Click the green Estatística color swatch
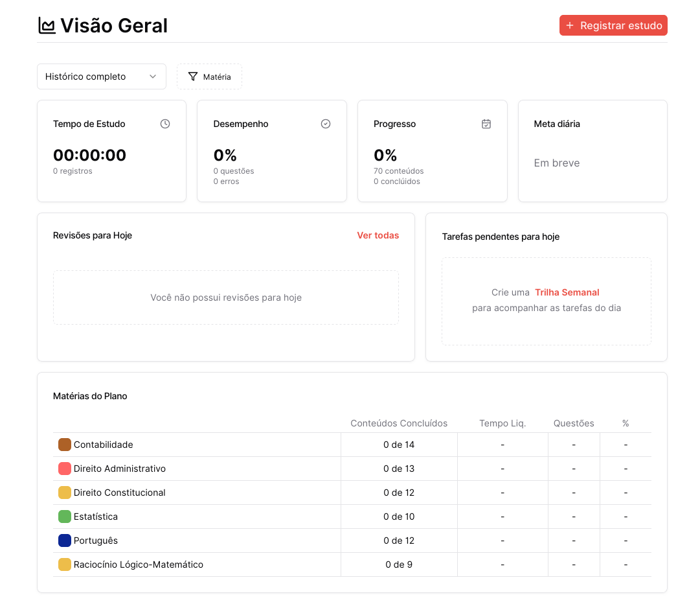Image resolution: width=700 pixels, height=604 pixels. [x=65, y=517]
